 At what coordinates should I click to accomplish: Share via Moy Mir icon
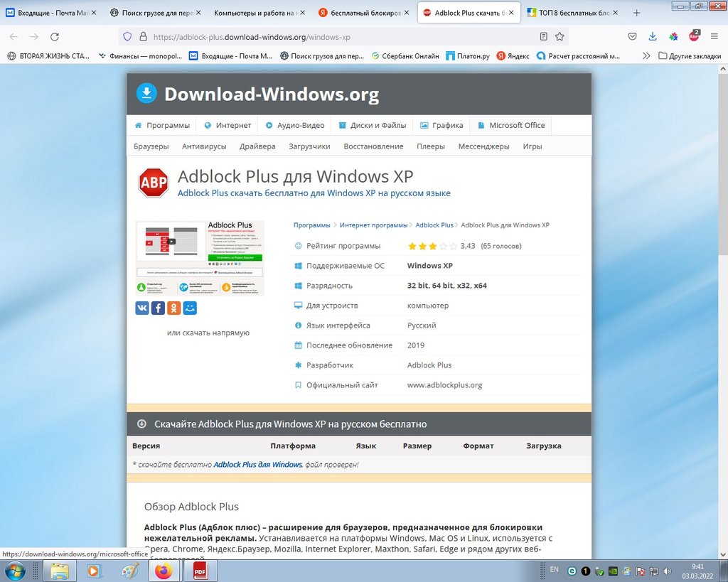189,308
